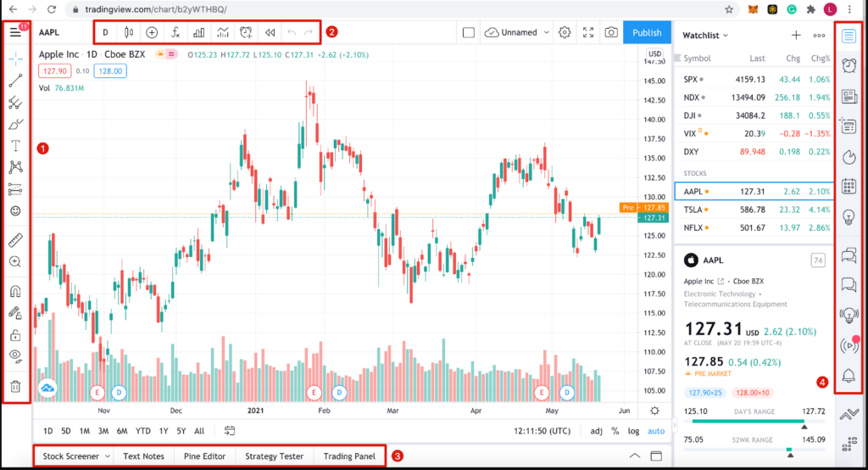The image size is (868, 470).
Task: Enter fullscreen mode
Action: [588, 32]
